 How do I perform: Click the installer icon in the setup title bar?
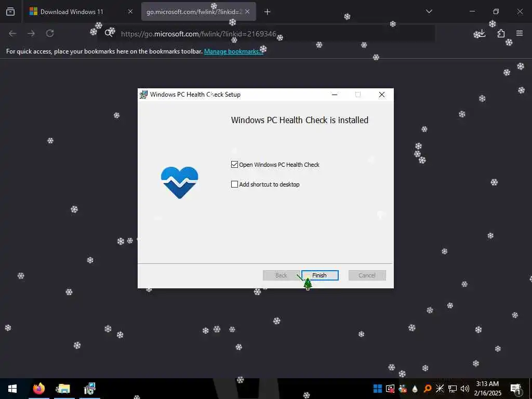(x=143, y=95)
